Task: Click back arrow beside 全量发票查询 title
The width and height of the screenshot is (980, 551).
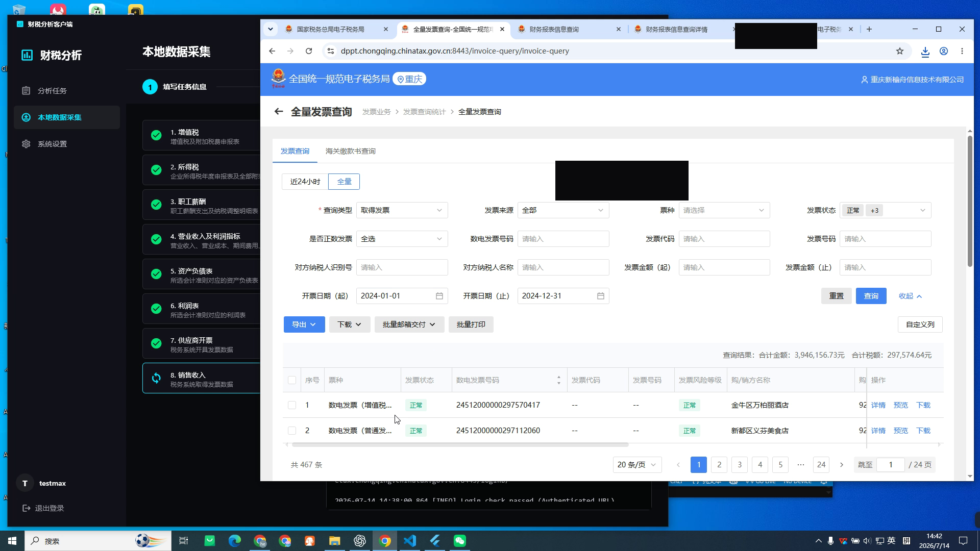Action: point(279,111)
